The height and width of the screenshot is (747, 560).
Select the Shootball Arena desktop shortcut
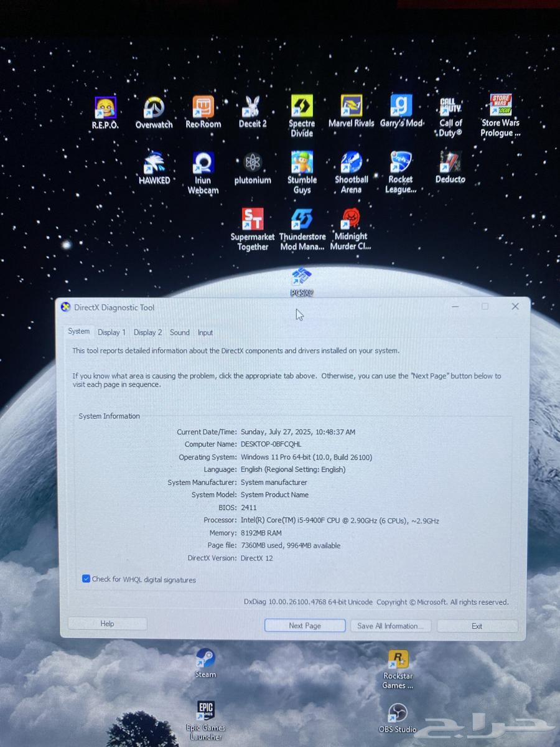[352, 173]
